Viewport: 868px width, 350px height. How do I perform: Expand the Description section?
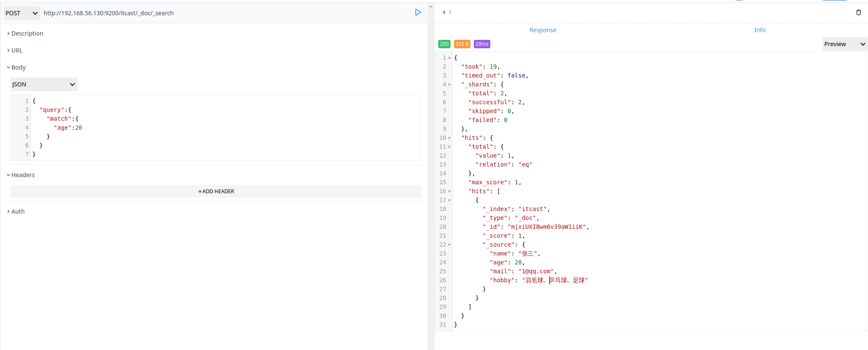coord(25,33)
